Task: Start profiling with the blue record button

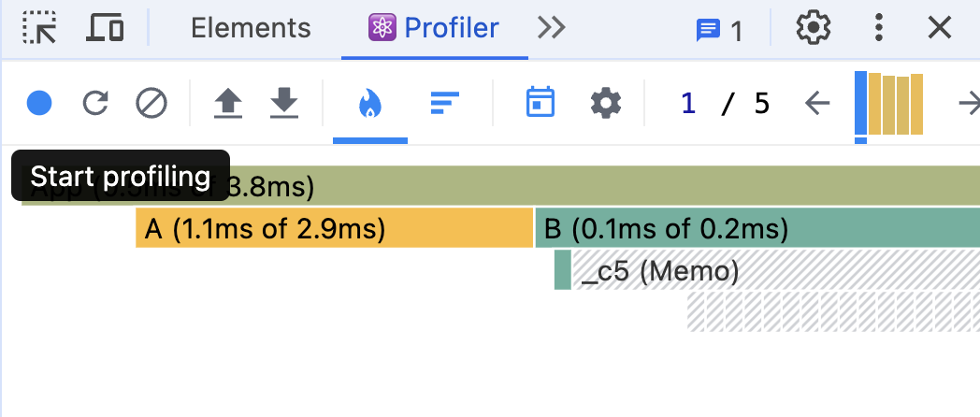Action: point(39,103)
